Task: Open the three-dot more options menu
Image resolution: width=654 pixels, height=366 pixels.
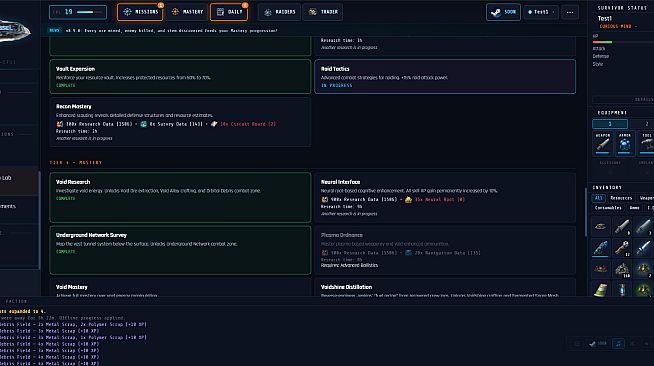Action: [570, 12]
